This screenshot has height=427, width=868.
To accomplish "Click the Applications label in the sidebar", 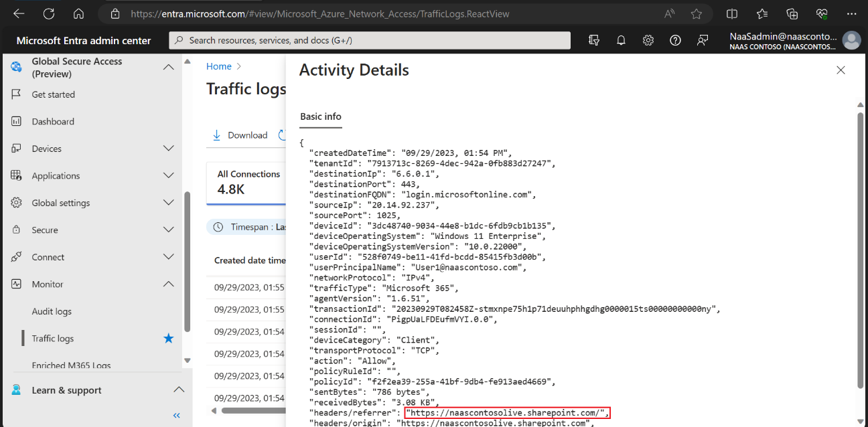I will [56, 175].
